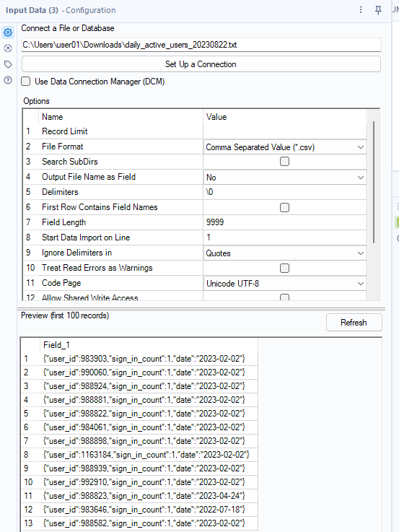399x532 pixels.
Task: Edit Start Data Import on Line value
Action: [285, 237]
